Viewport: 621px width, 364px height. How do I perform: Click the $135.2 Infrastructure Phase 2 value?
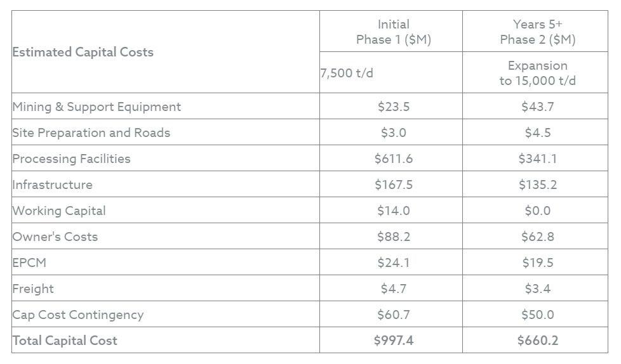(x=537, y=185)
